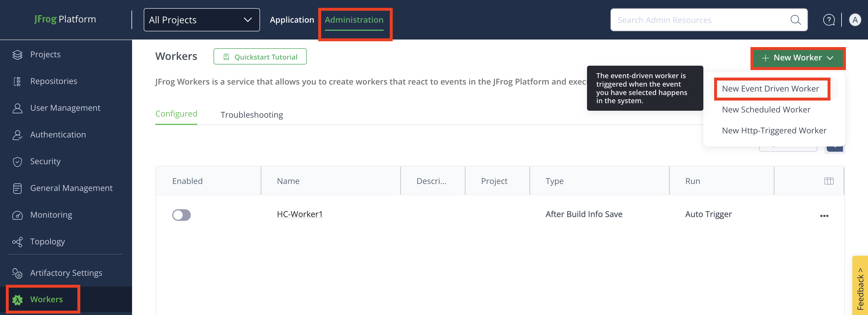Expand the All Projects dropdown
The width and height of the screenshot is (868, 315).
[202, 20]
